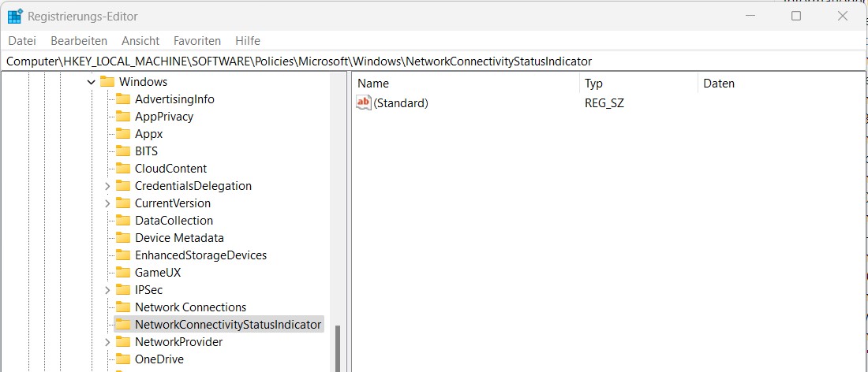Viewport: 868px width, 372px height.
Task: Sort values by the Daten column
Action: (x=782, y=84)
